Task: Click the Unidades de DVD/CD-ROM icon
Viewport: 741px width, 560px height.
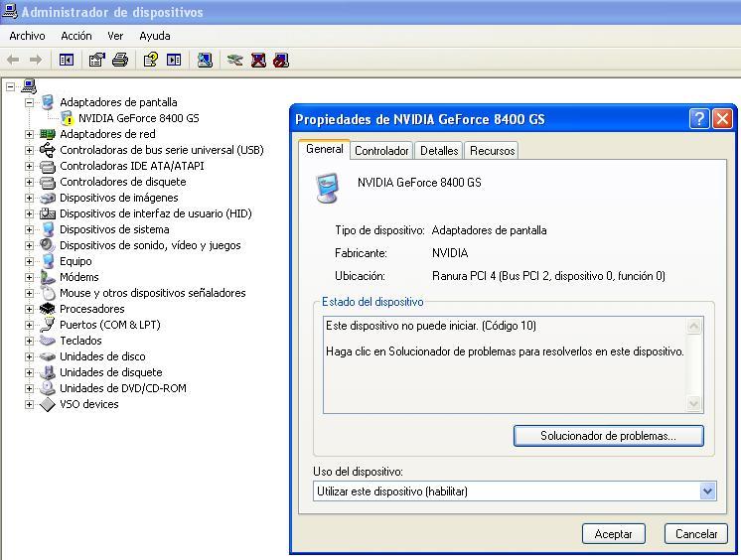Action: 48,388
